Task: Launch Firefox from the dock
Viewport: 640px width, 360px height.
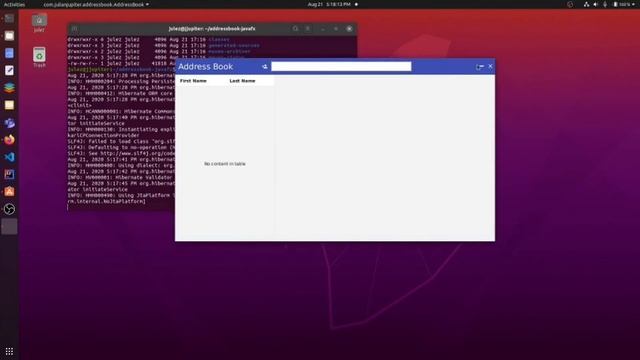Action: point(9,140)
